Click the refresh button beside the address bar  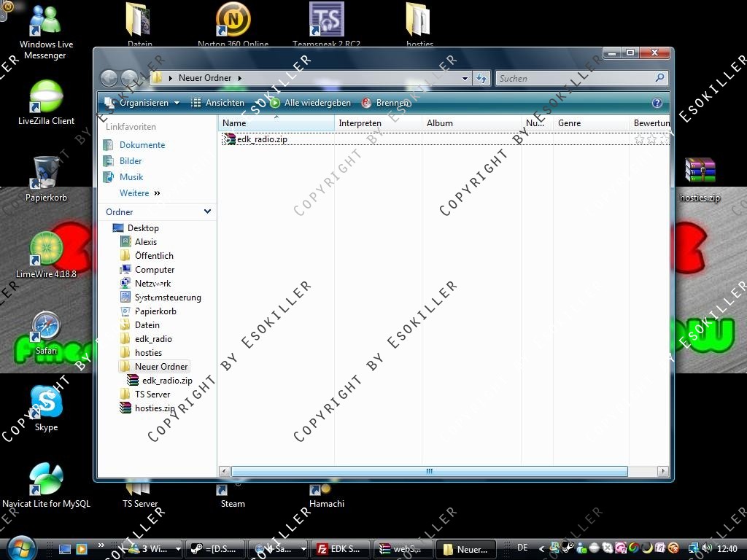pyautogui.click(x=481, y=78)
